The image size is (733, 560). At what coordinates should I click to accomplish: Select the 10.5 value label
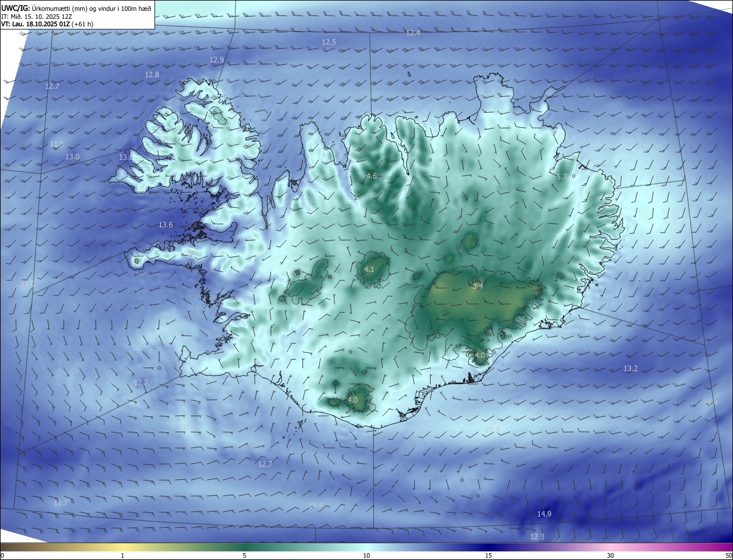[x=187, y=427]
